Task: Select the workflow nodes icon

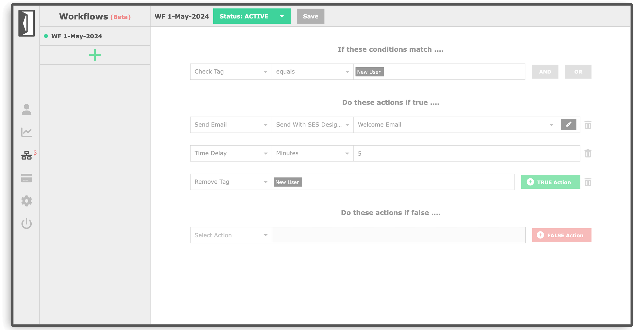Action: pos(27,155)
